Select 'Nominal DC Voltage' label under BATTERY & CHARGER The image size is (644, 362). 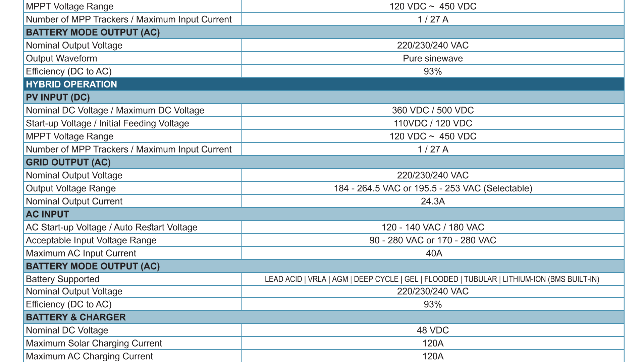pyautogui.click(x=67, y=330)
